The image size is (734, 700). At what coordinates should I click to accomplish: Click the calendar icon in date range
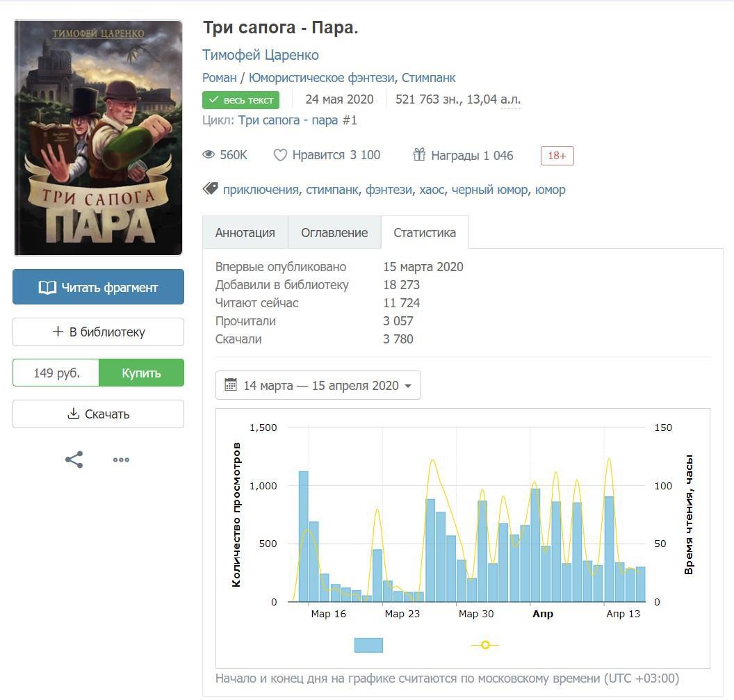point(231,385)
